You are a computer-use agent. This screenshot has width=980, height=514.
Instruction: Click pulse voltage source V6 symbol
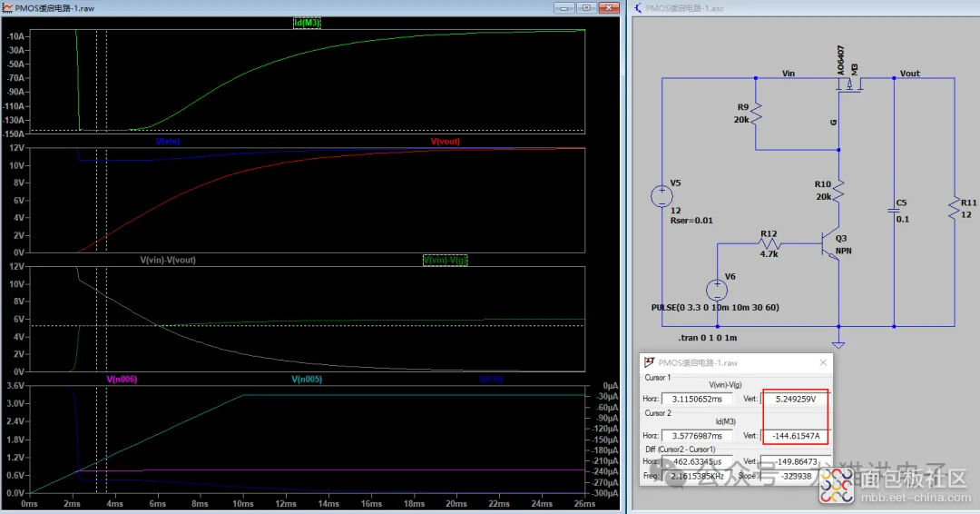tap(717, 290)
